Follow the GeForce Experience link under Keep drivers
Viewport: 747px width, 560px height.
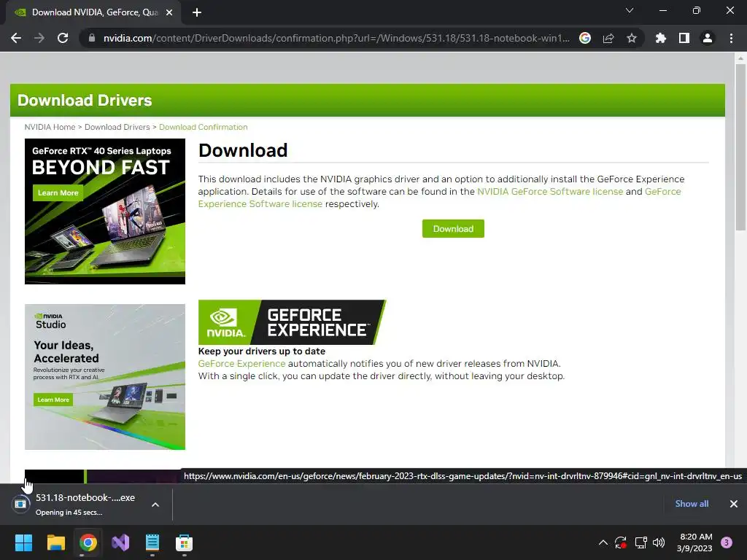point(241,364)
